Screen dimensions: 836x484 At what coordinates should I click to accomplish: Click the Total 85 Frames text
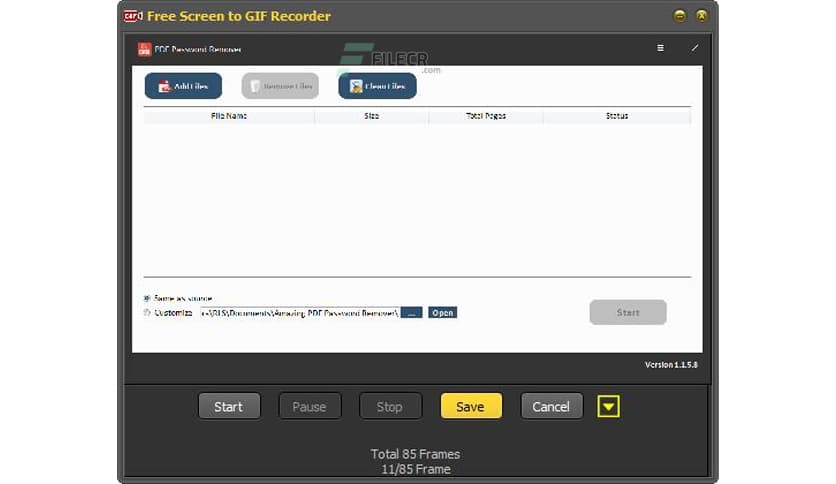[x=415, y=454]
